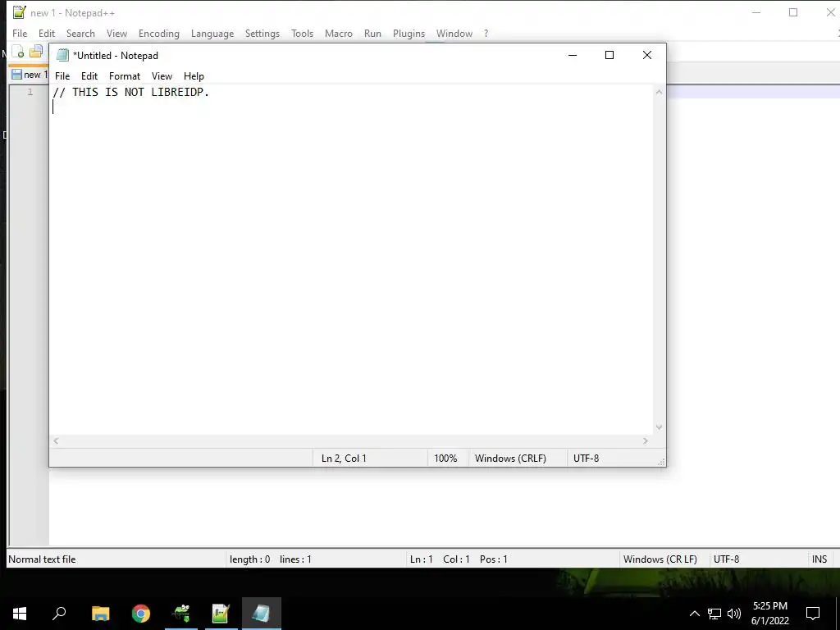
Task: Open the taskbar clock showing 5:25 PM
Action: pos(769,614)
